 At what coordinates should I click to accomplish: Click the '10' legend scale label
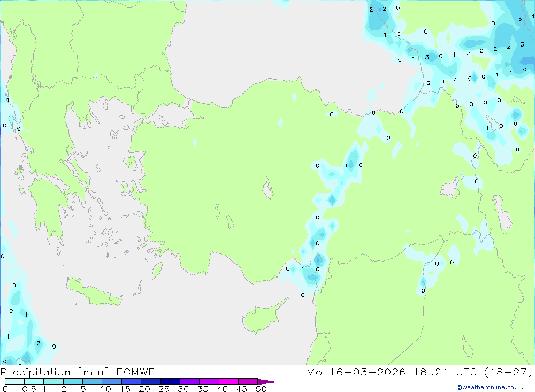(106, 389)
